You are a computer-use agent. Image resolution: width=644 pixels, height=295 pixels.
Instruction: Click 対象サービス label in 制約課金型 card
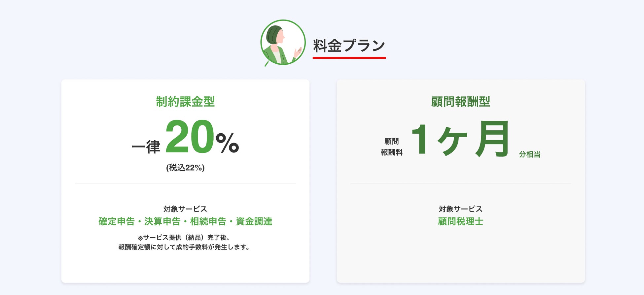185,209
